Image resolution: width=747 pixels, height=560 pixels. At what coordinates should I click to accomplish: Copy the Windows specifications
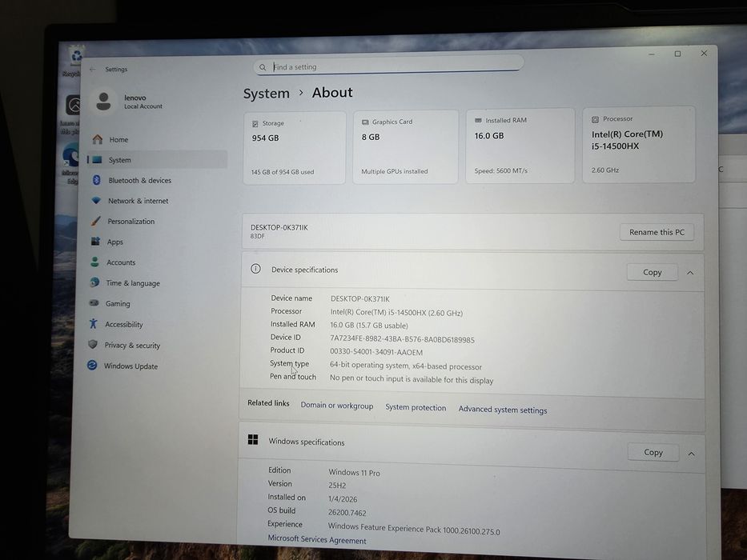pos(653,452)
